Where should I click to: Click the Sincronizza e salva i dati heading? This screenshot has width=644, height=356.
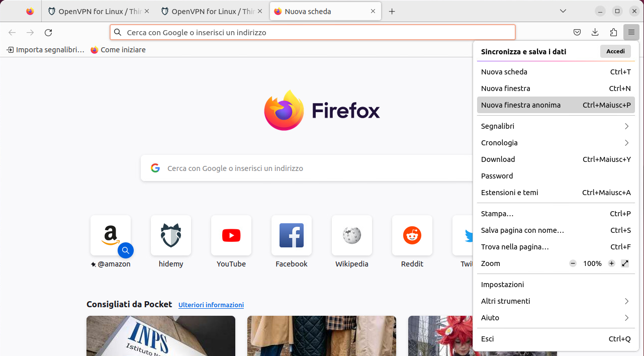[523, 51]
